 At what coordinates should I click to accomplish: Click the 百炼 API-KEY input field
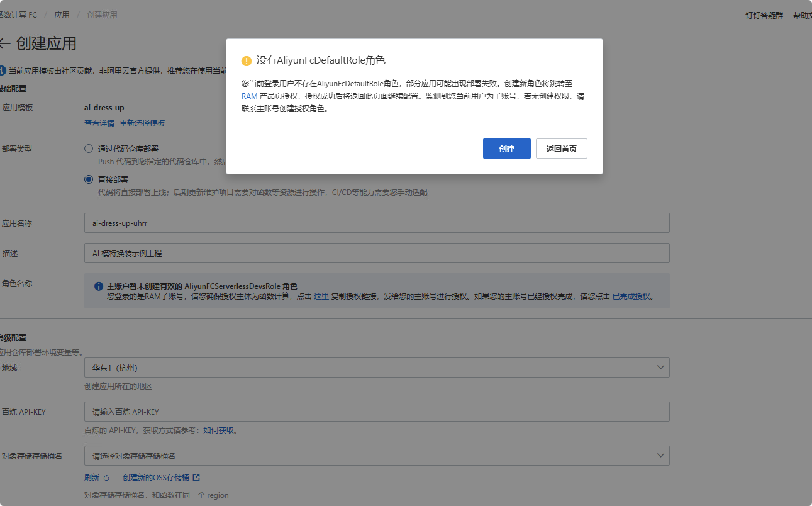(377, 411)
